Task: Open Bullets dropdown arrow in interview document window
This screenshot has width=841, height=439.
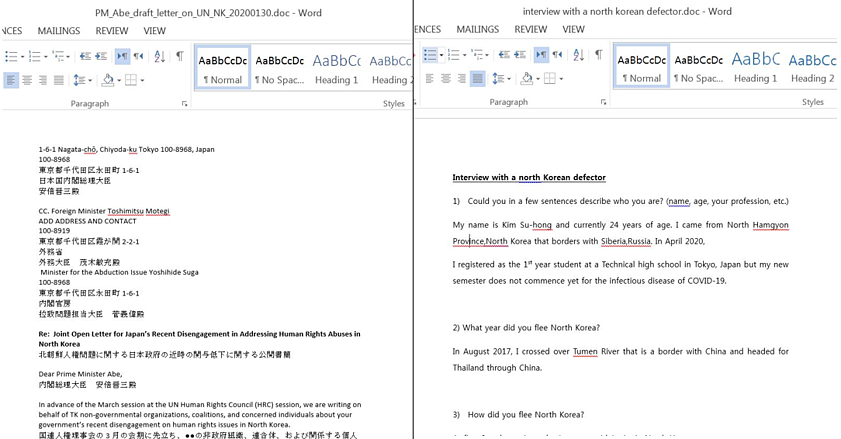Action: pyautogui.click(x=441, y=55)
